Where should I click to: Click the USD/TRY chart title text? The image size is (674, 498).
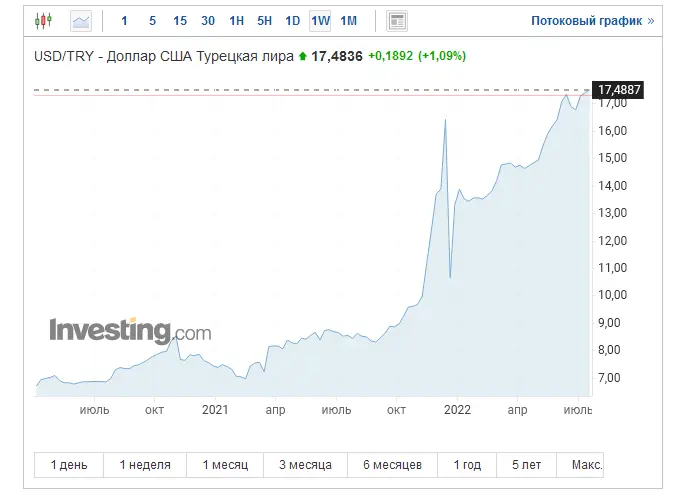(x=163, y=56)
